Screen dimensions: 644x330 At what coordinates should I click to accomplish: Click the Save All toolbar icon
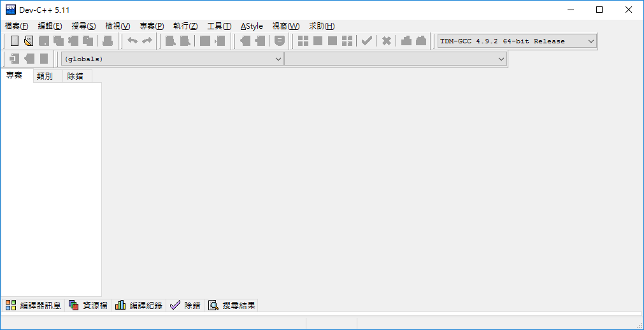[x=59, y=41]
